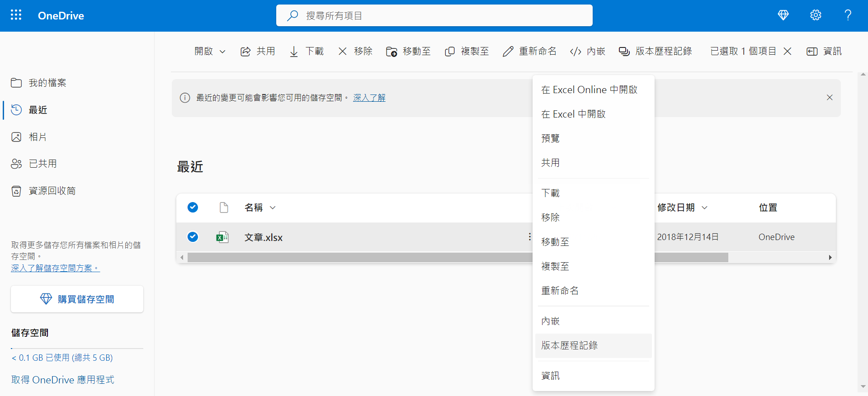Screen dimensions: 868x396
Task: Click the search magnifier icon
Action: coord(292,15)
